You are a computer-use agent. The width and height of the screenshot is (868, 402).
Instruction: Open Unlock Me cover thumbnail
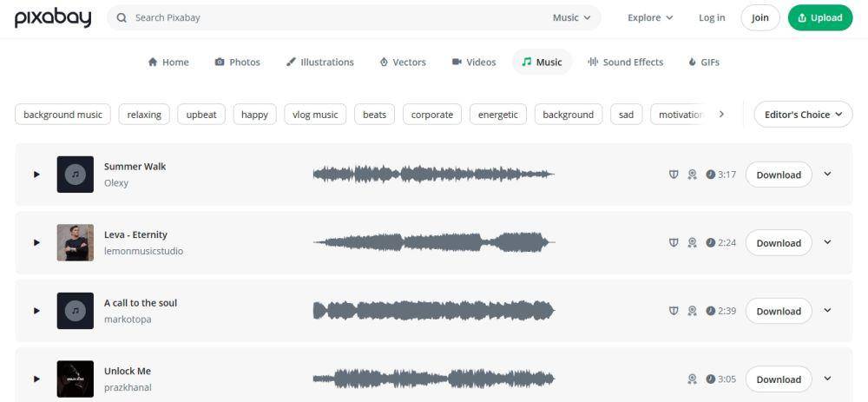tap(76, 379)
